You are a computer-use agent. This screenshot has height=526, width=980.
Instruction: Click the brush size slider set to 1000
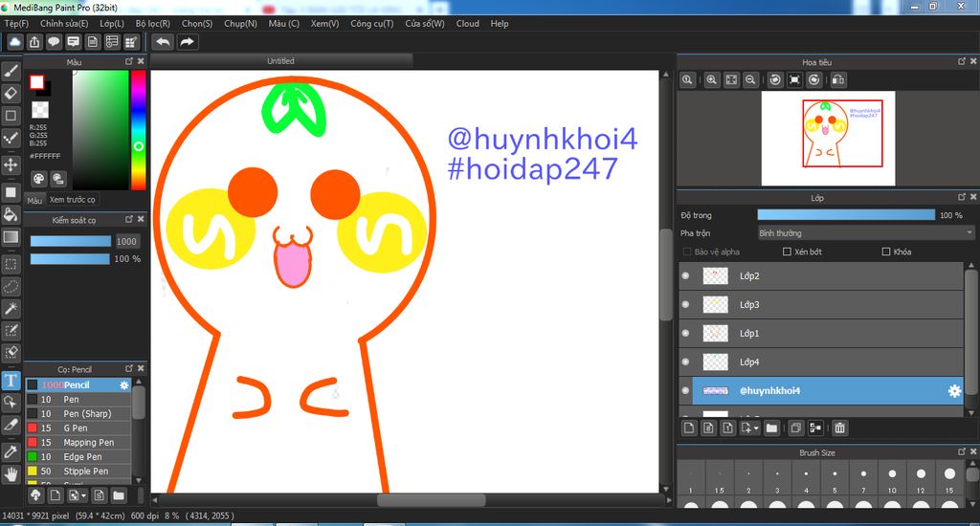[x=71, y=241]
